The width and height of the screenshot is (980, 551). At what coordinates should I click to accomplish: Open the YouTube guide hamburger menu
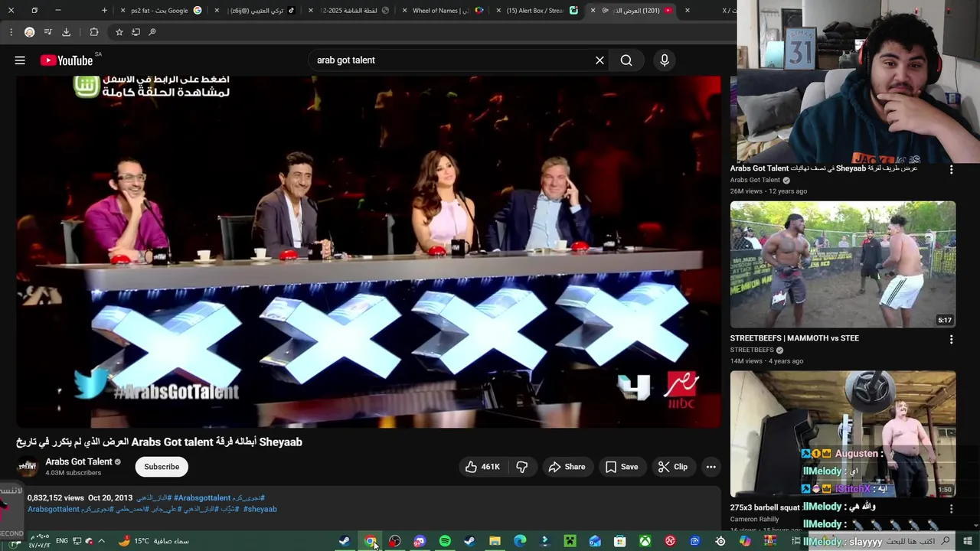coord(20,60)
